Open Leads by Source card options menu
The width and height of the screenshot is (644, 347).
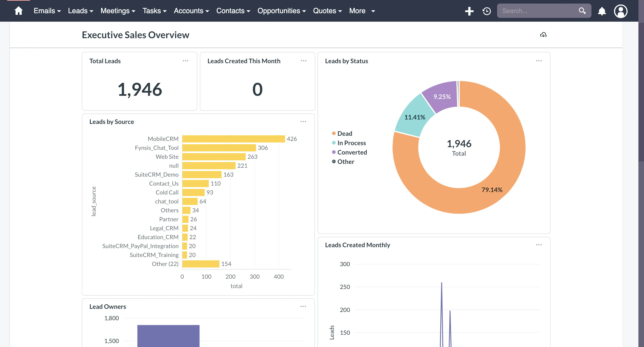coord(303,121)
